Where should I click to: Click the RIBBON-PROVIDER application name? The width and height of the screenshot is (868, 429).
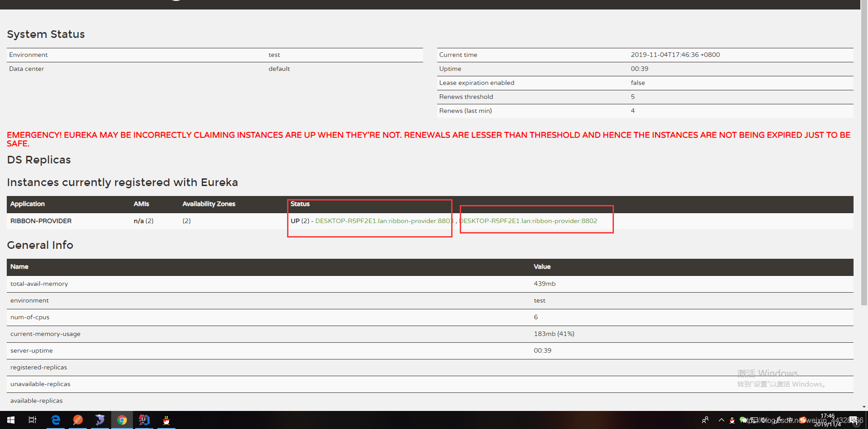(x=41, y=221)
